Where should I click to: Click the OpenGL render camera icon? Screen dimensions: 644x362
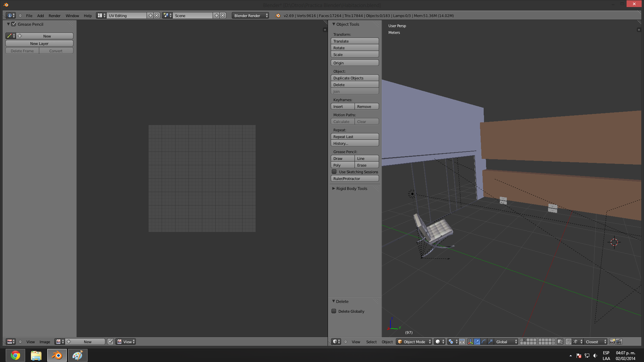(x=612, y=342)
